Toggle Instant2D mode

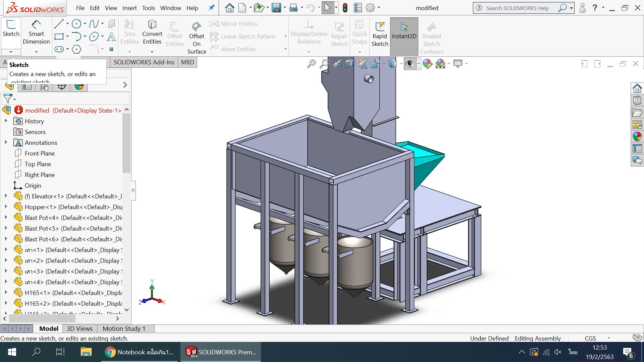(x=404, y=36)
